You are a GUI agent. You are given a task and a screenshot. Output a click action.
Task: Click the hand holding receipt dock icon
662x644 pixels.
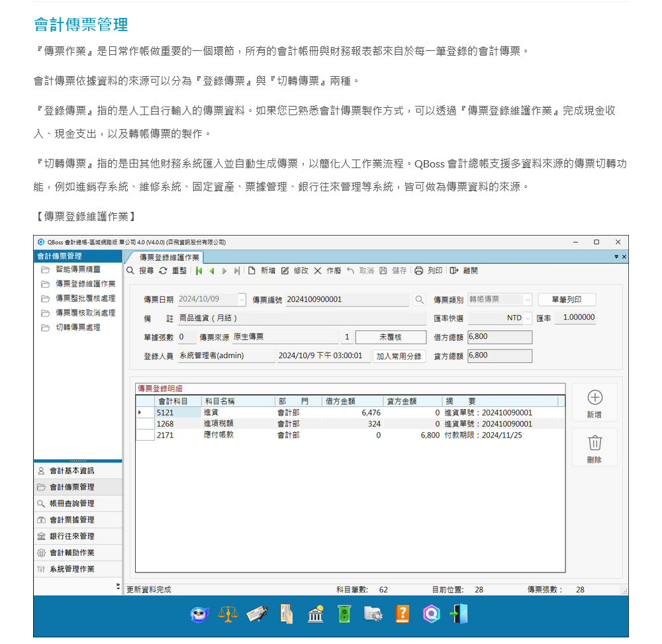pos(287,614)
